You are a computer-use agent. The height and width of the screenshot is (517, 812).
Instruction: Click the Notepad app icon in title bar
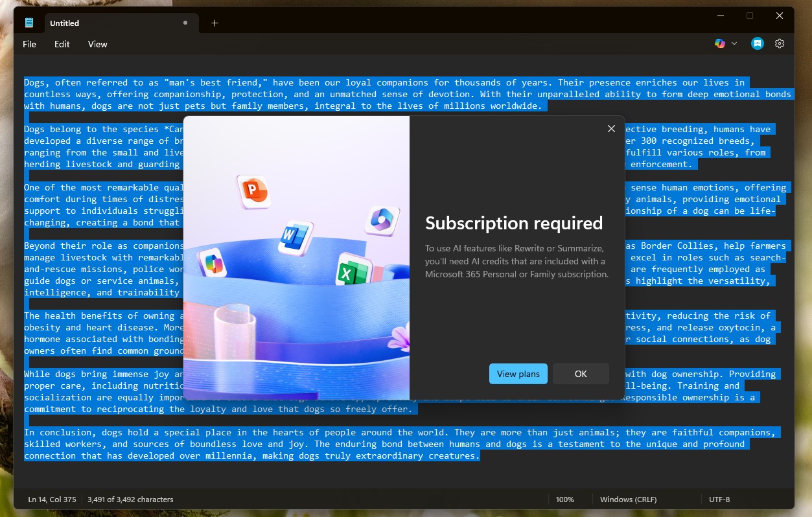[x=29, y=21]
